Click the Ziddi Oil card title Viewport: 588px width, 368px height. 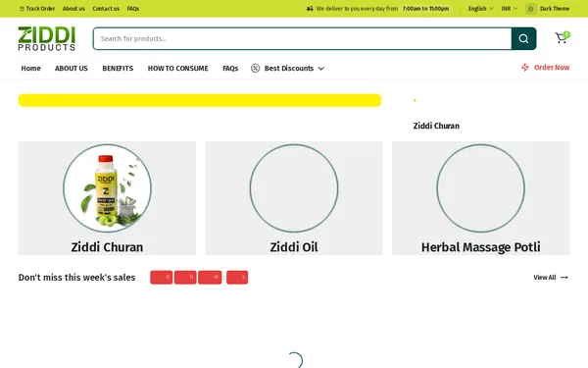pyautogui.click(x=294, y=247)
